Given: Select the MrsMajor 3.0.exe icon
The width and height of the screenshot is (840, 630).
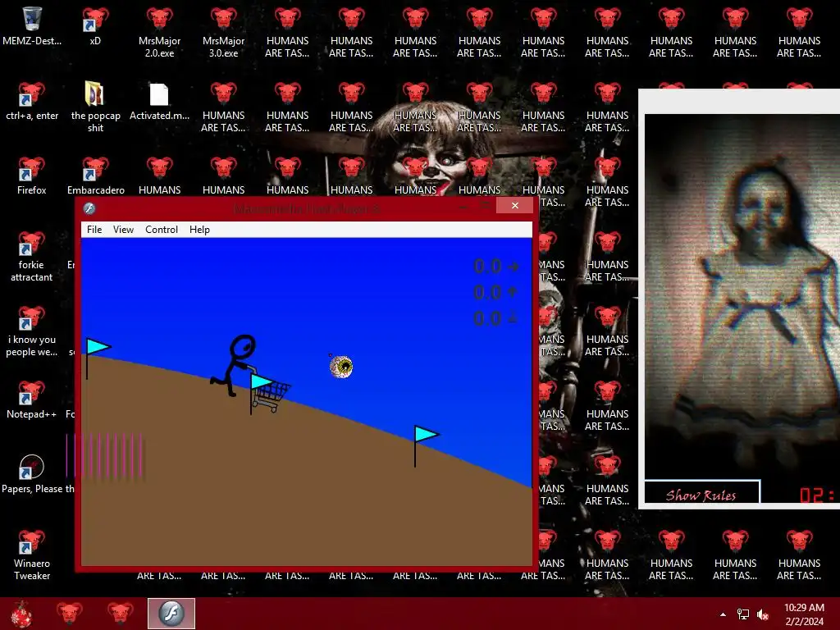Looking at the screenshot, I should tap(223, 32).
